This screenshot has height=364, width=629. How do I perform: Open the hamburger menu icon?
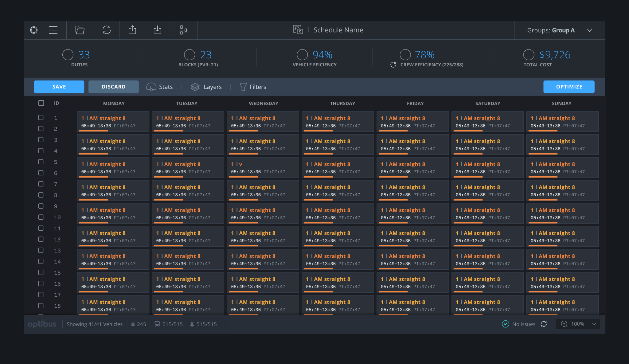[x=53, y=30]
